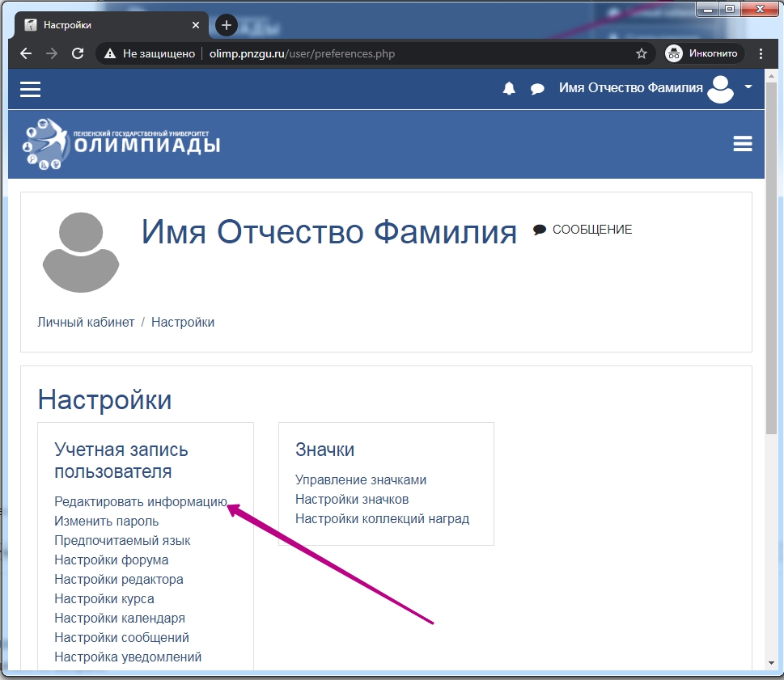Click the Сообщение message link
Screen dimensions: 784x680
tap(583, 230)
